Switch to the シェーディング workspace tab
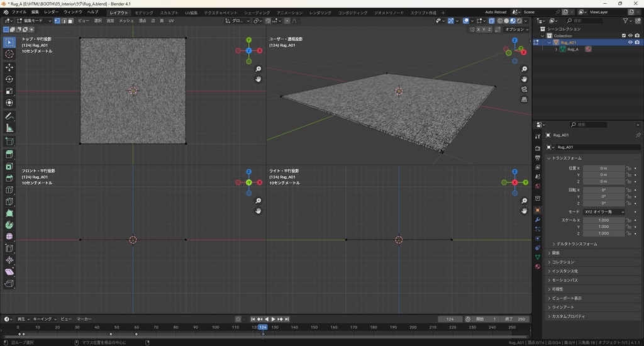The image size is (644, 346). pyautogui.click(x=257, y=13)
